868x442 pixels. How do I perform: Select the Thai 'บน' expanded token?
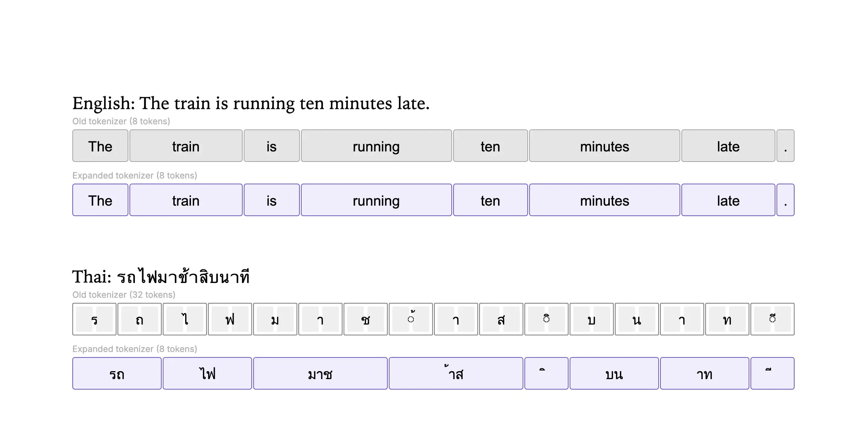(614, 373)
